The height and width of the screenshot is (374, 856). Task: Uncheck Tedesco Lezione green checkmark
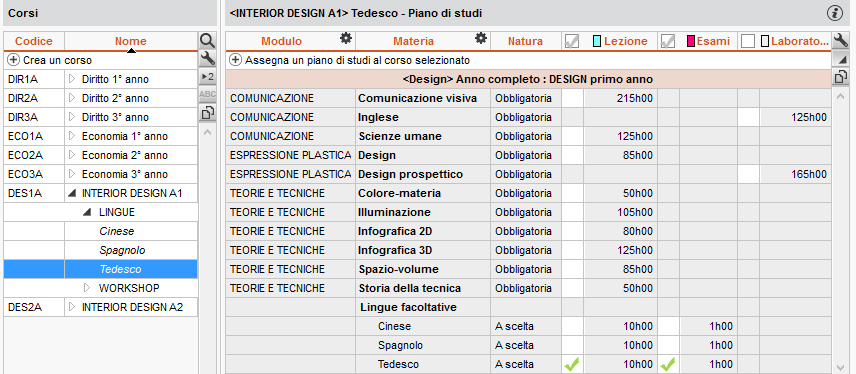click(x=572, y=364)
